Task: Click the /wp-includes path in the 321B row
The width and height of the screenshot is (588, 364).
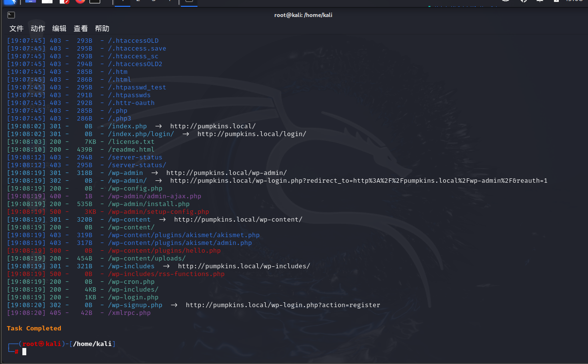Action: coord(131,266)
